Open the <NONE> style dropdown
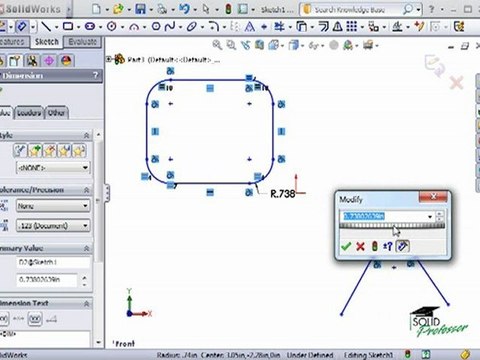This screenshot has height=360, width=480. [x=53, y=168]
